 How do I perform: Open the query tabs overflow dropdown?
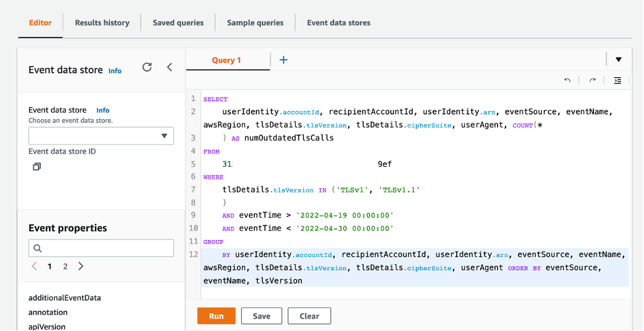tap(618, 59)
